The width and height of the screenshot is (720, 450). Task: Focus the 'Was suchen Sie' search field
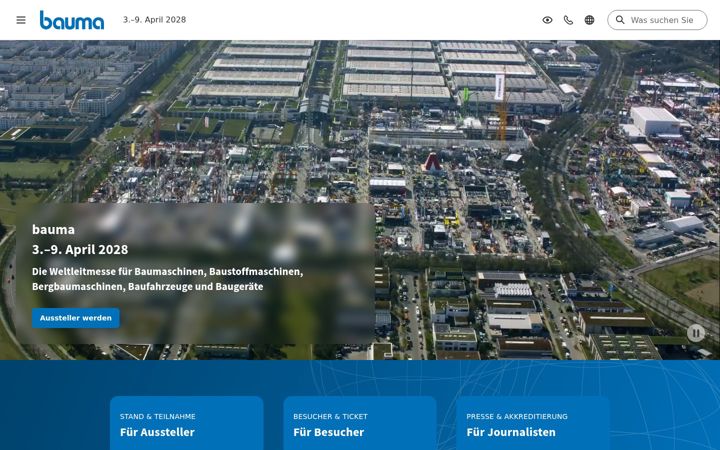(x=657, y=20)
